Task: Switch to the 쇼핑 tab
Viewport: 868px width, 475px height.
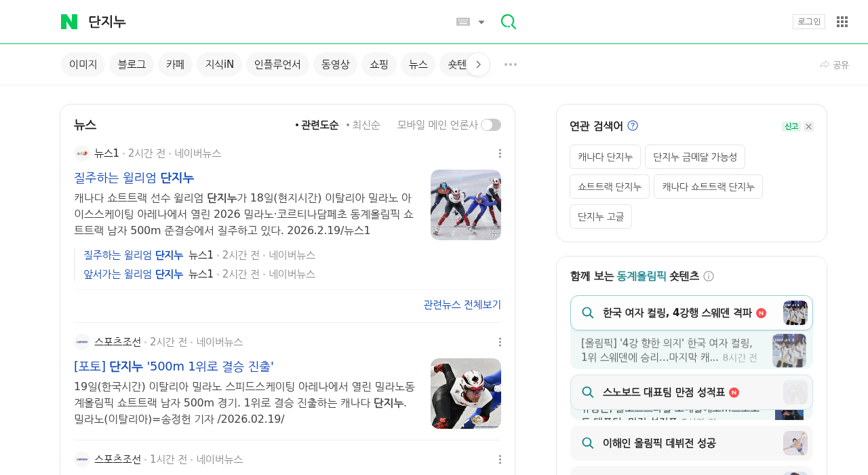Action: pos(379,64)
